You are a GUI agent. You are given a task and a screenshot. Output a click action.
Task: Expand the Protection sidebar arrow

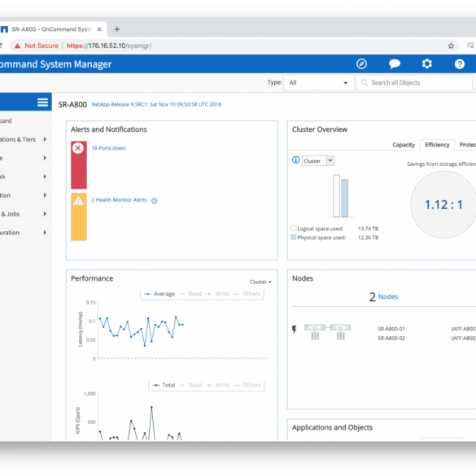[45, 195]
